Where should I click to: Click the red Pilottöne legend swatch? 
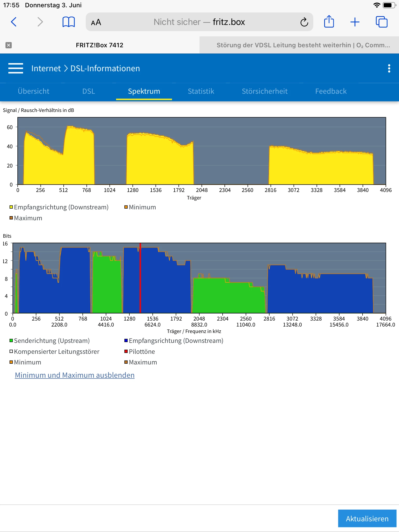126,351
